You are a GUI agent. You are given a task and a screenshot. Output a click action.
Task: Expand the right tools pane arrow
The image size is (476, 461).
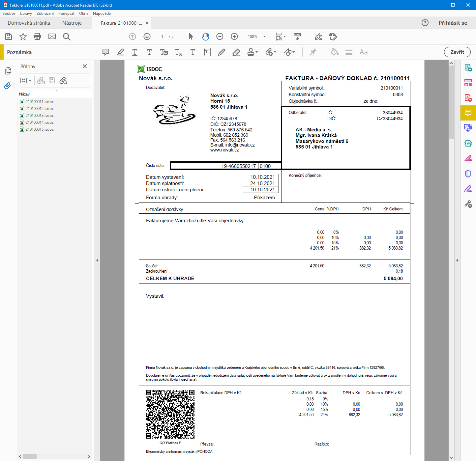457,260
